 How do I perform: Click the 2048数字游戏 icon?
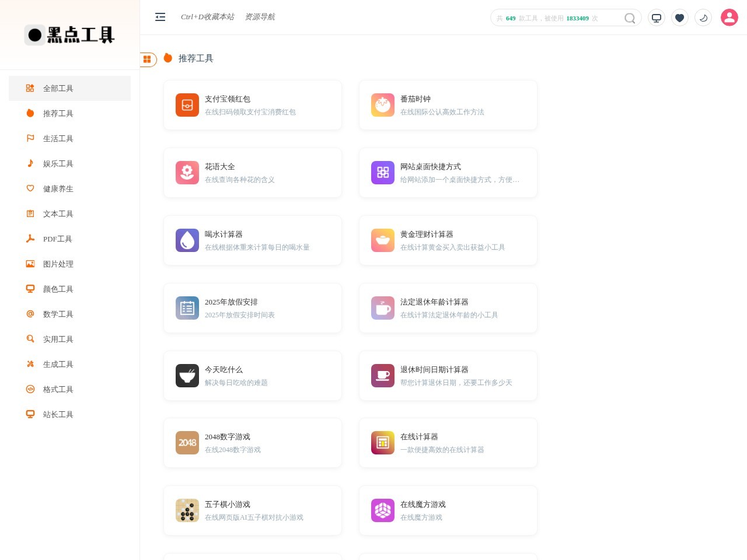point(187,443)
